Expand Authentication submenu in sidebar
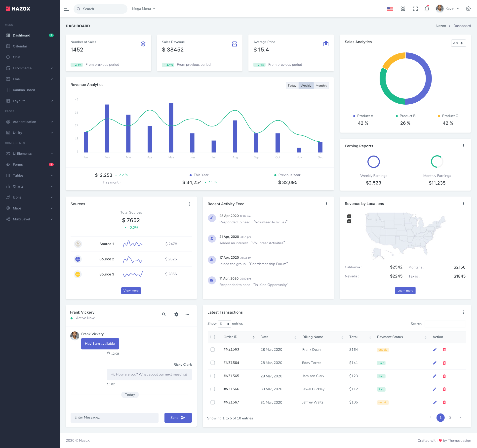The image size is (477, 448). 30,122
